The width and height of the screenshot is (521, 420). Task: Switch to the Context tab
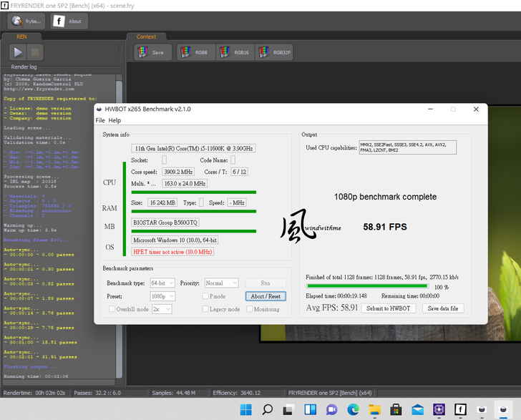pyautogui.click(x=146, y=36)
